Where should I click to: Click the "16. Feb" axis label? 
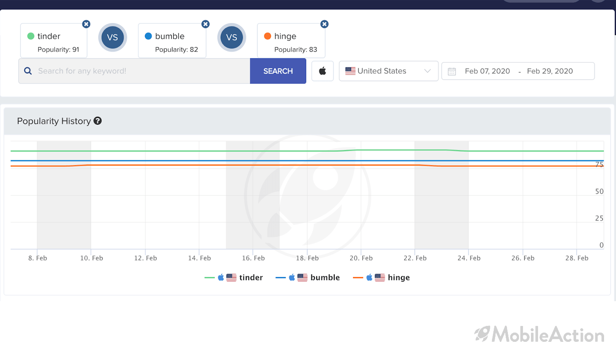tap(253, 258)
